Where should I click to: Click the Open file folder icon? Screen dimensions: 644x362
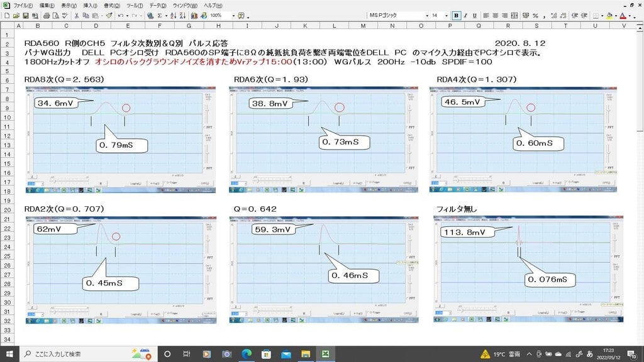(16, 16)
